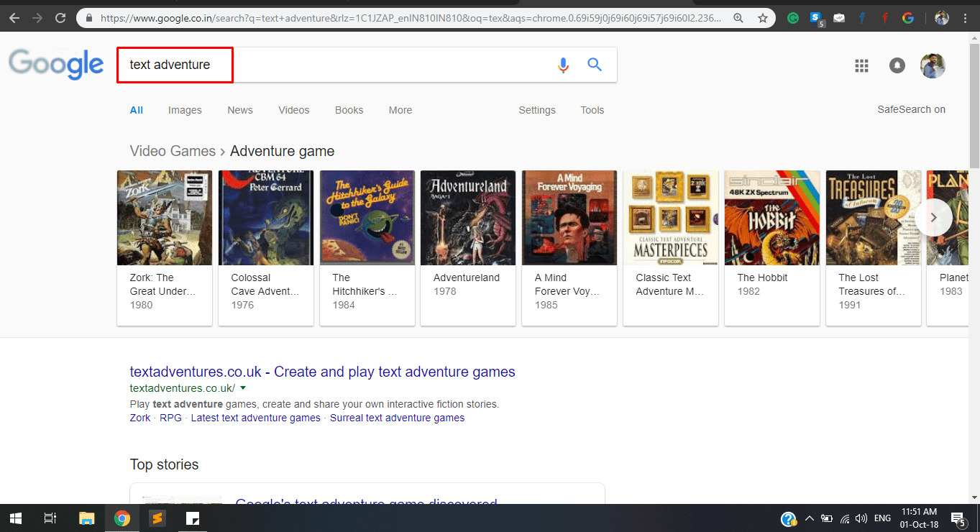Click the zoom magnifier icon in address bar

[738, 18]
